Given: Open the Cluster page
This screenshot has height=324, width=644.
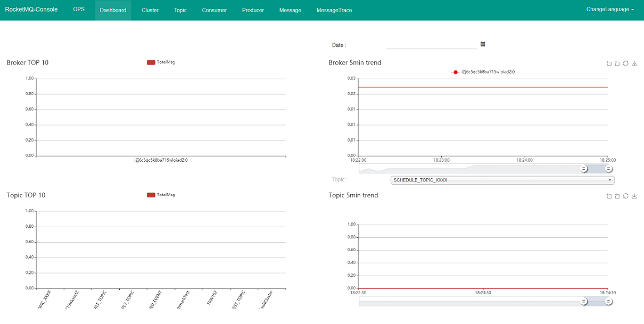Looking at the screenshot, I should pyautogui.click(x=150, y=10).
